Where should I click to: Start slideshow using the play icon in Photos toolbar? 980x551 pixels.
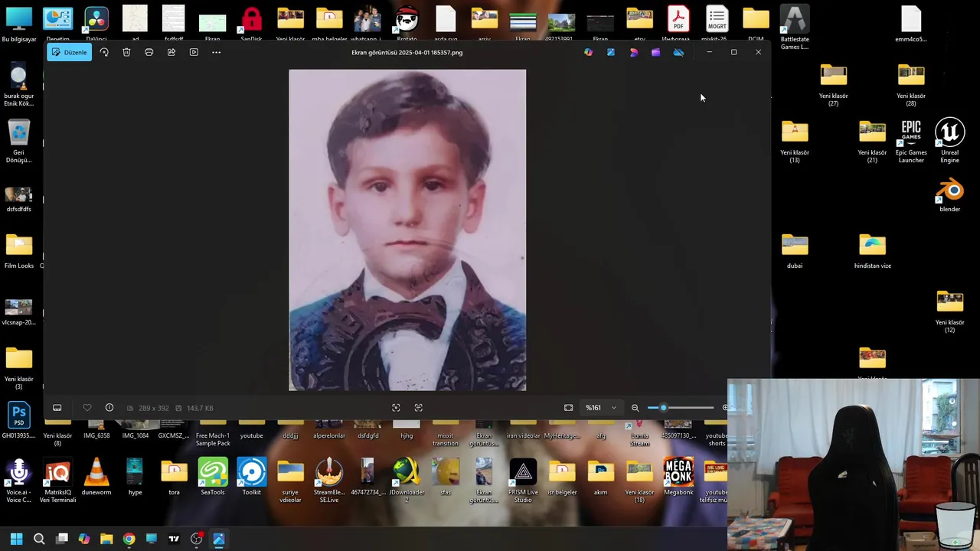click(194, 52)
